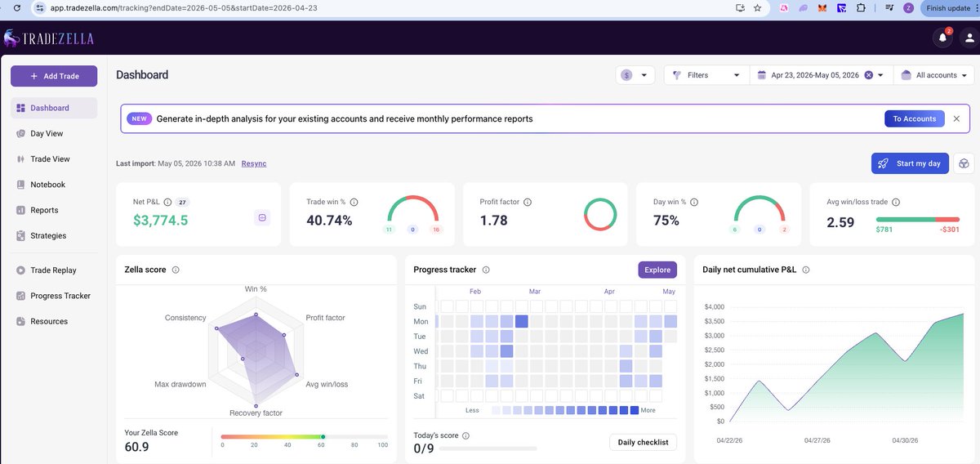
Task: Click the Zella score radar chart
Action: pos(256,353)
